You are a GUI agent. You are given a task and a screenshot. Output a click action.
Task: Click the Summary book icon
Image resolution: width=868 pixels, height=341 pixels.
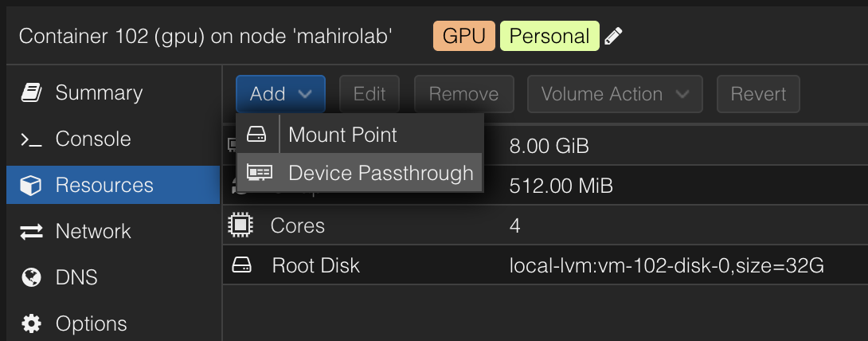[x=32, y=92]
